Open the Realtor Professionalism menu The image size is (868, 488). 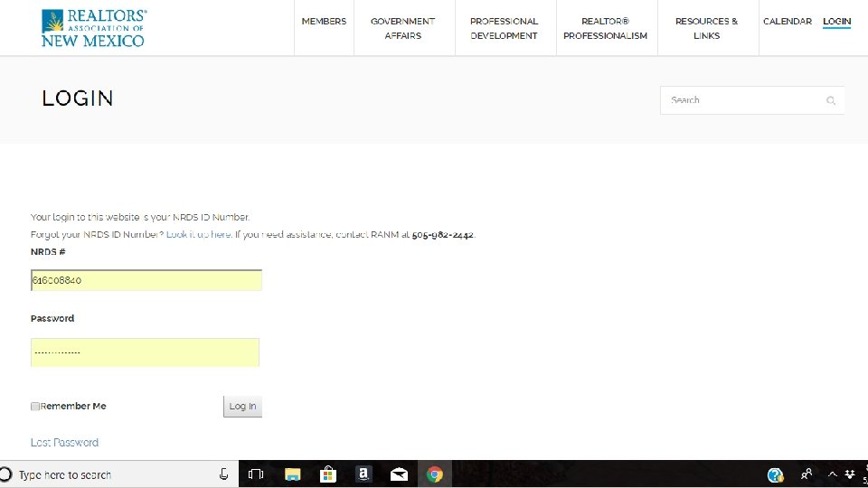point(605,28)
